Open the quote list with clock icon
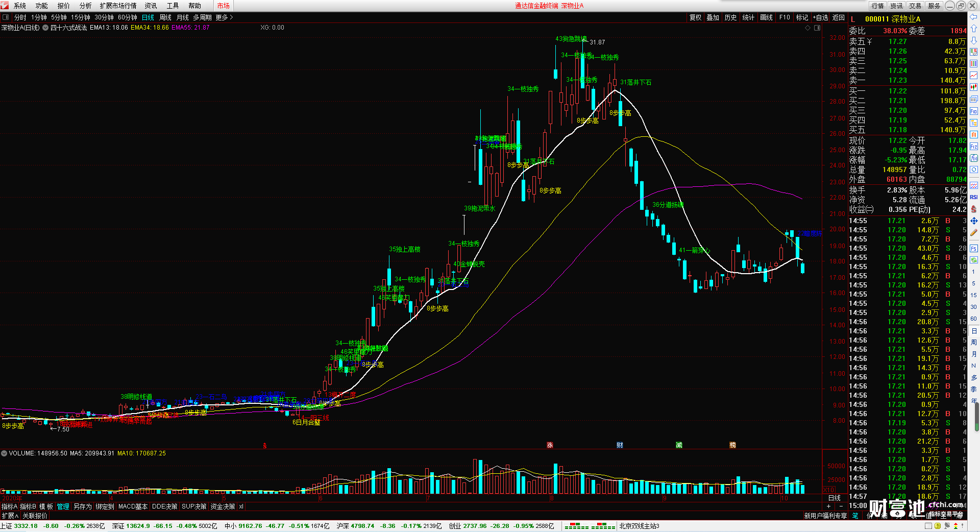The height and width of the screenshot is (532, 980). [x=974, y=52]
